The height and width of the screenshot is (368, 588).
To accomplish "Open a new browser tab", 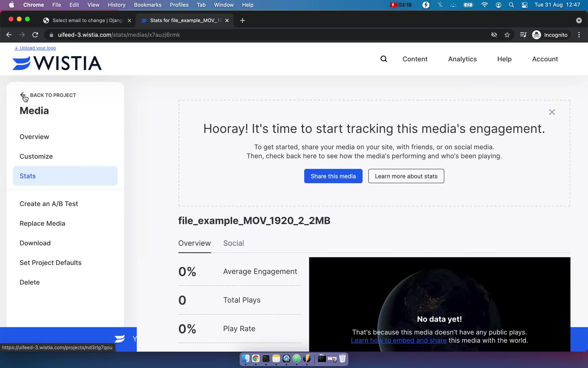I will pos(243,20).
